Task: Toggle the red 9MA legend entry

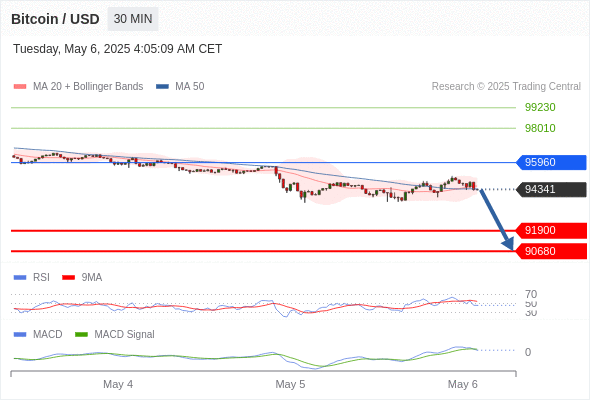Action: (x=82, y=277)
